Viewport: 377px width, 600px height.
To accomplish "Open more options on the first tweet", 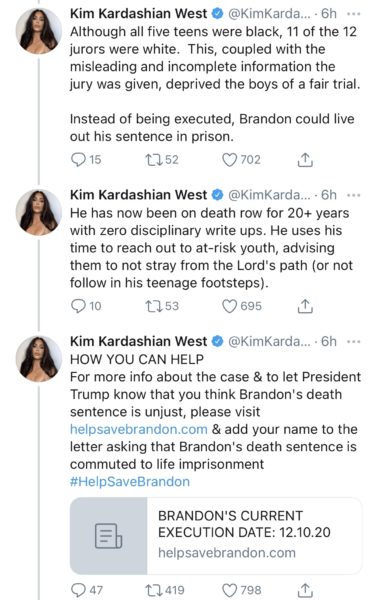I will [353, 14].
